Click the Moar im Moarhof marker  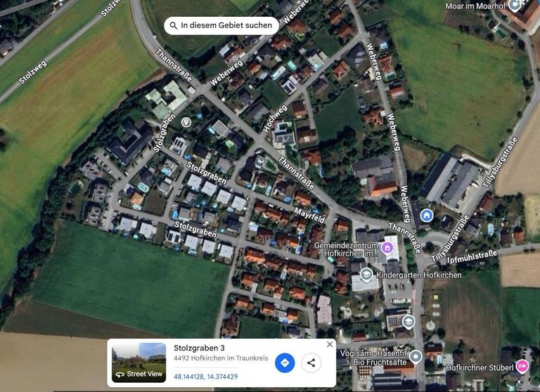pos(515,5)
